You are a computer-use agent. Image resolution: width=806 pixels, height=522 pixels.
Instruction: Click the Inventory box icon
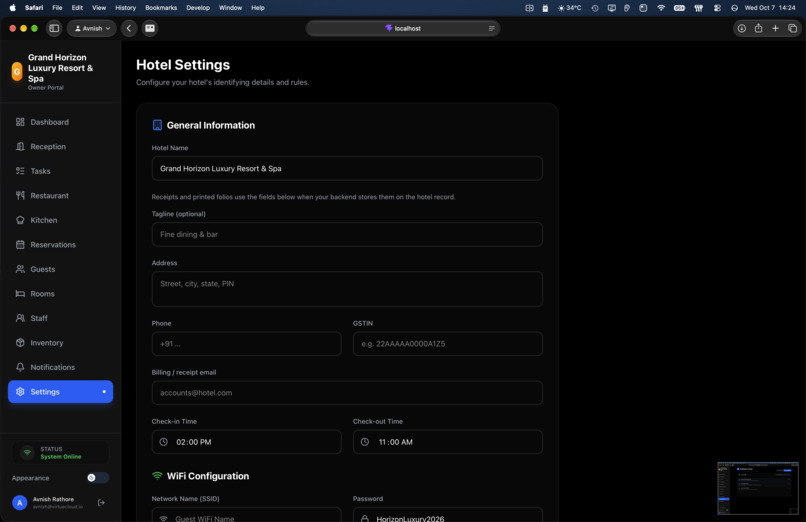(20, 343)
